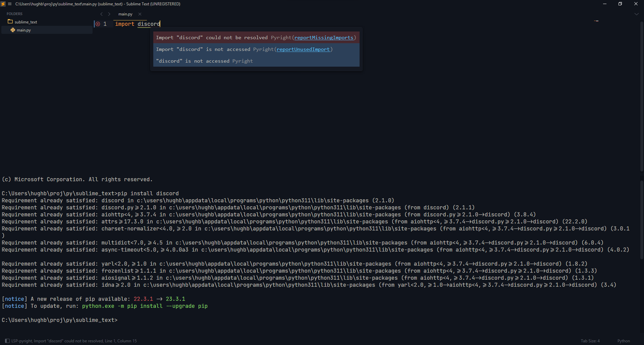Close the main.py tab
Viewport: 644px width, 345px height.
[x=140, y=14]
